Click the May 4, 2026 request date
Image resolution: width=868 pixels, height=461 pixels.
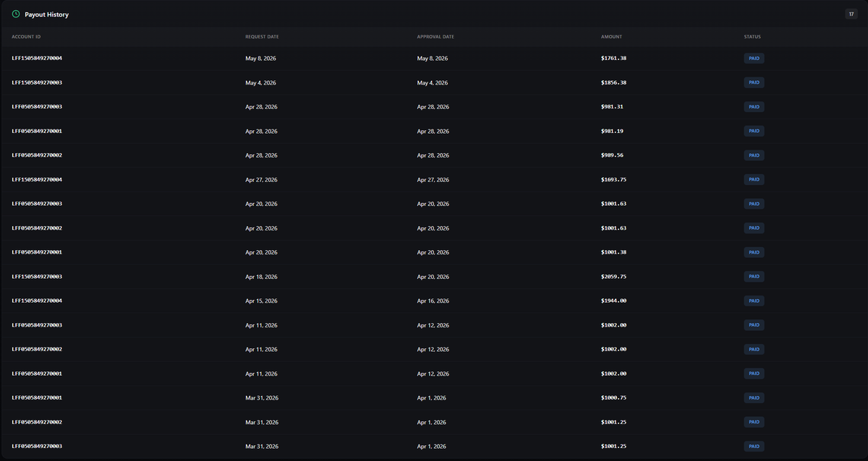coord(260,83)
